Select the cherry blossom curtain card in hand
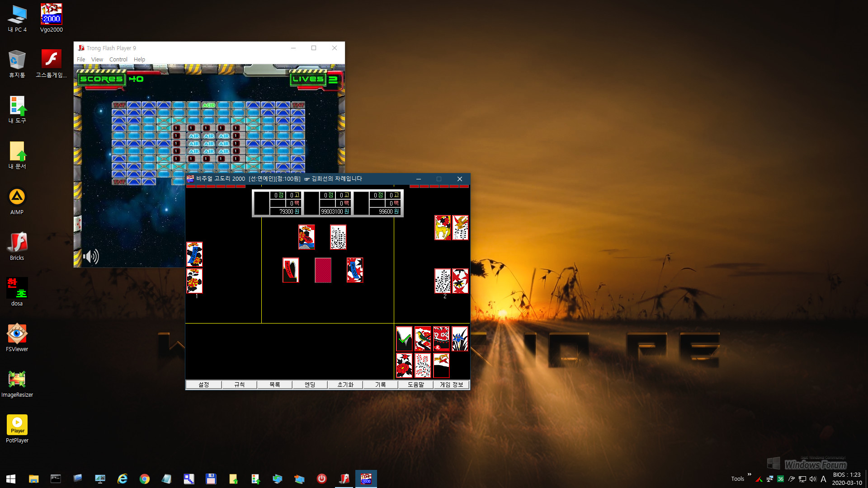 [x=441, y=339]
